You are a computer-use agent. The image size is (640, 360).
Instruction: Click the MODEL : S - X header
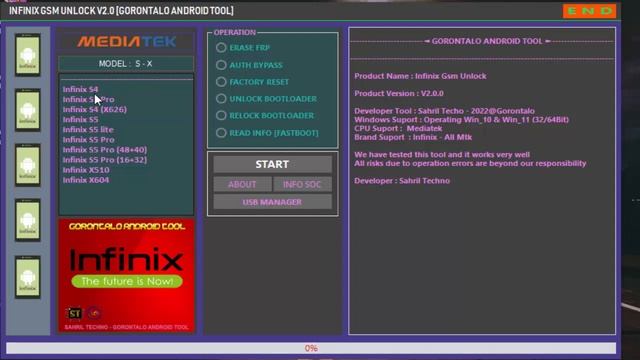point(126,64)
